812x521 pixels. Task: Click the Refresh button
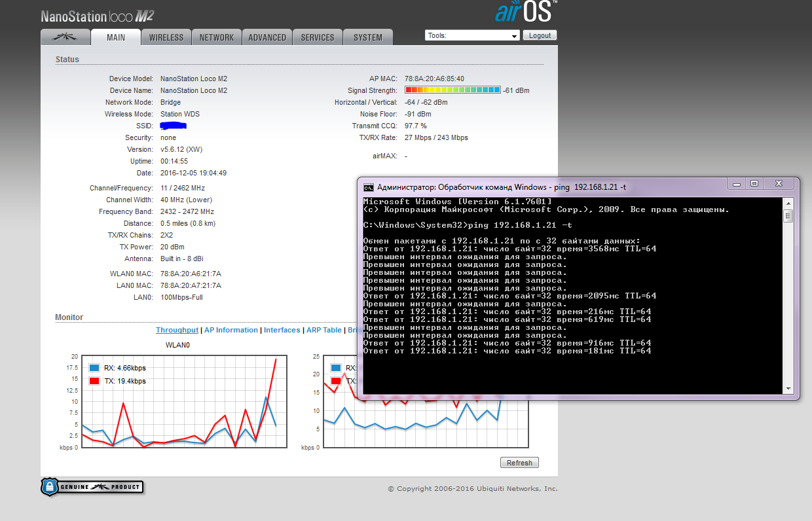coord(520,463)
